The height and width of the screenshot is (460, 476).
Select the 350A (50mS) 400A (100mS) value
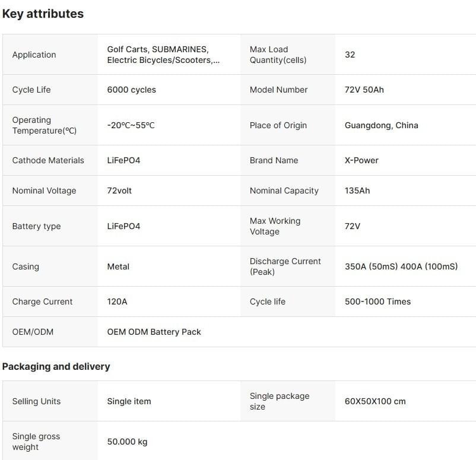point(401,267)
